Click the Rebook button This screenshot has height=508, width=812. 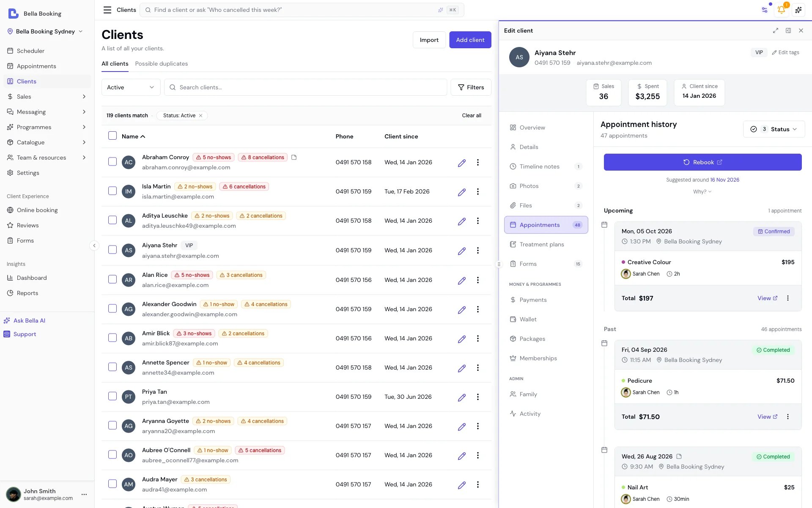click(x=703, y=162)
